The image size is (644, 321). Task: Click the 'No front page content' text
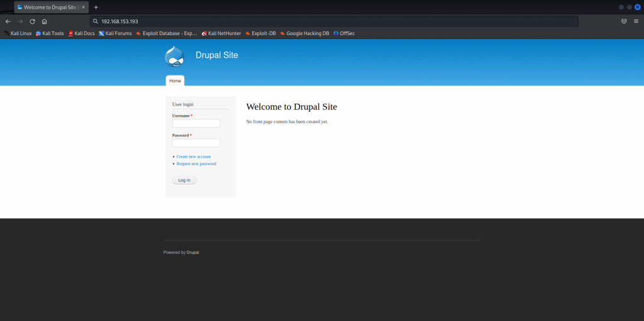coord(287,121)
